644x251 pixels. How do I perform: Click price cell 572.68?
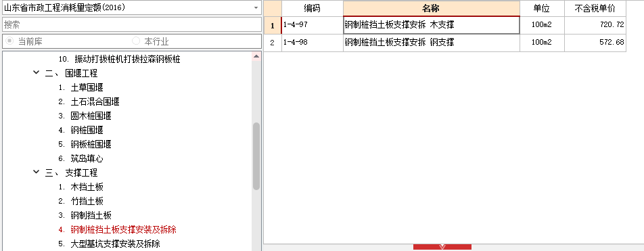pyautogui.click(x=595, y=43)
